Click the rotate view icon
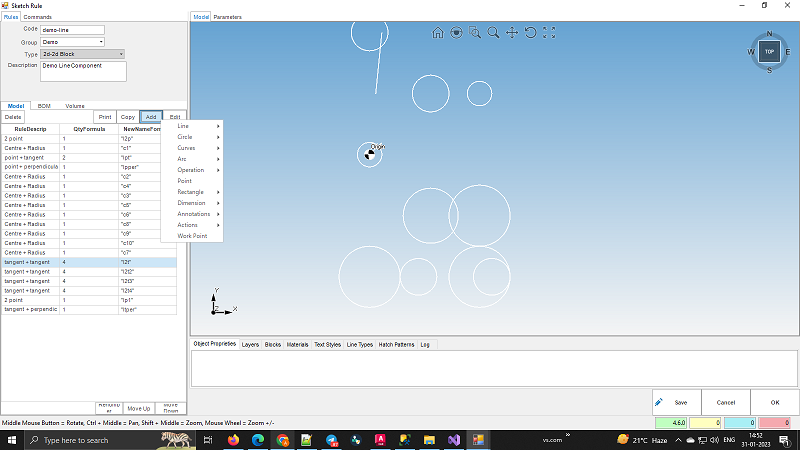The height and width of the screenshot is (450, 800). (x=530, y=33)
